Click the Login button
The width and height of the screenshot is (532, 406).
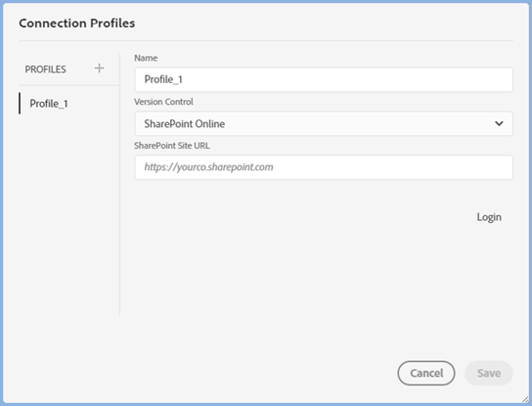tap(489, 217)
